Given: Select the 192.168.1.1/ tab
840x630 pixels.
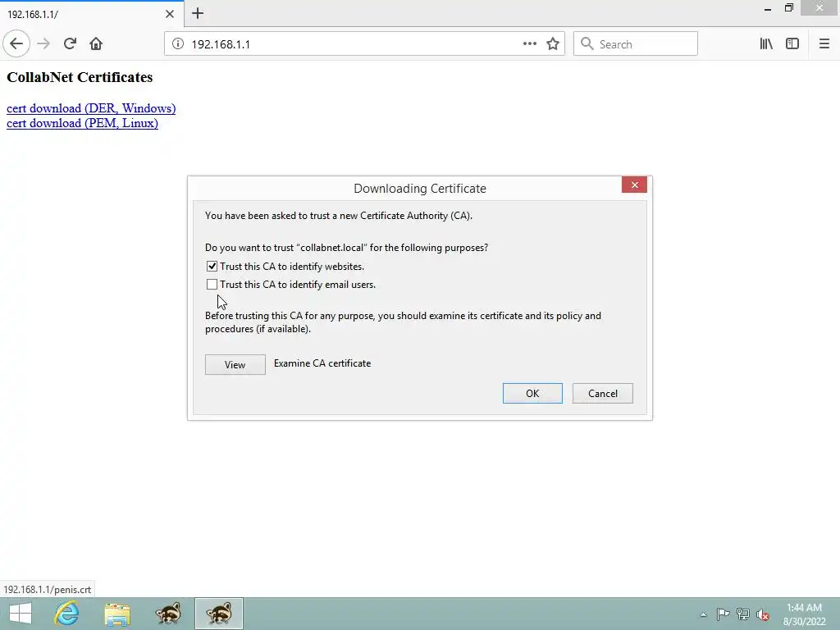Looking at the screenshot, I should pos(92,14).
